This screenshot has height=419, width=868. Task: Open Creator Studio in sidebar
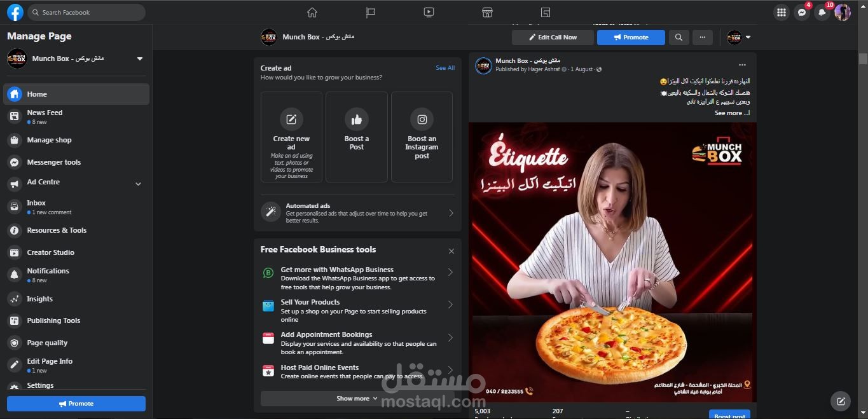[76, 252]
